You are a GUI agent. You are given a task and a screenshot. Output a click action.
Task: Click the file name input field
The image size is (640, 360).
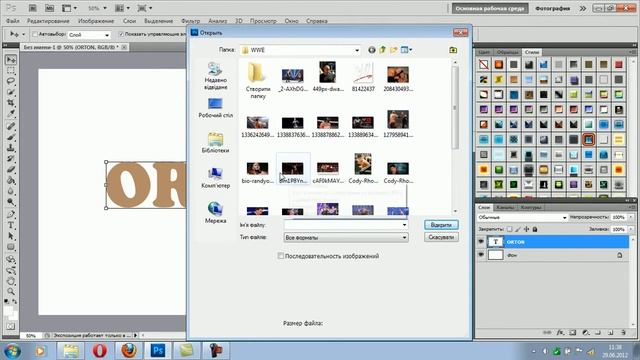[342, 225]
